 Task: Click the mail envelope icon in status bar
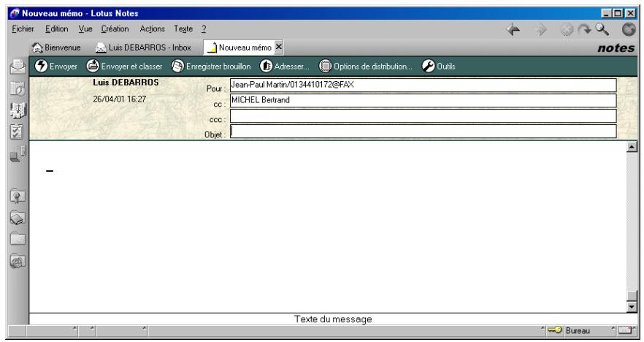coord(625,330)
